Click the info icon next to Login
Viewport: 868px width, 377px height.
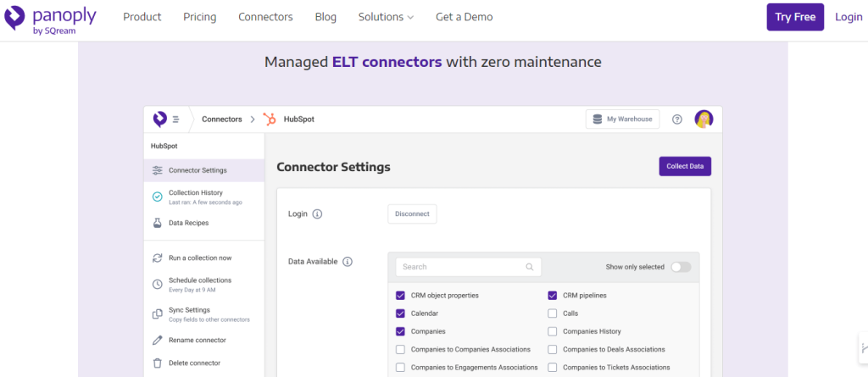(317, 213)
